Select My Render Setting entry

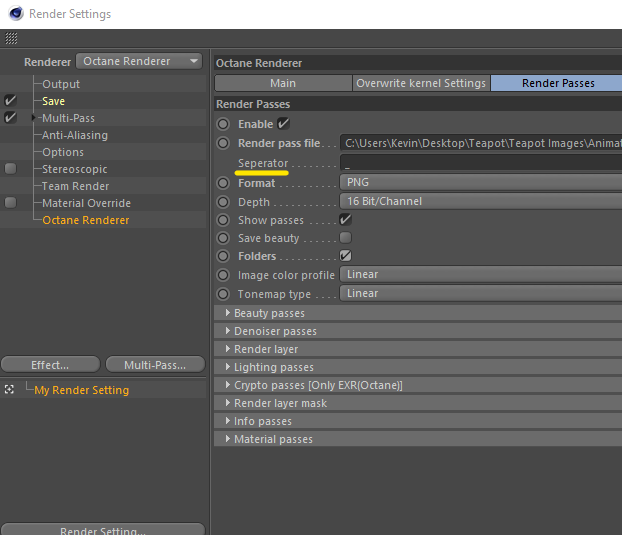[82, 390]
